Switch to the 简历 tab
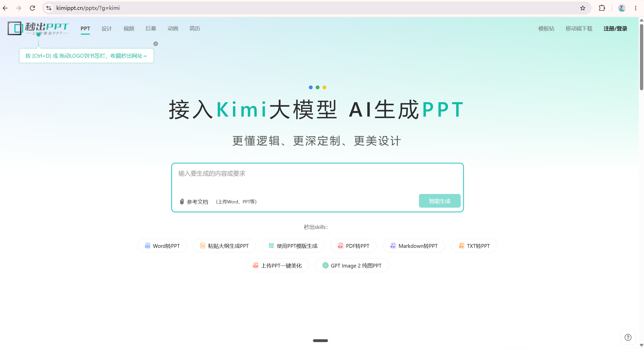Image resolution: width=644 pixels, height=348 pixels. [x=195, y=29]
